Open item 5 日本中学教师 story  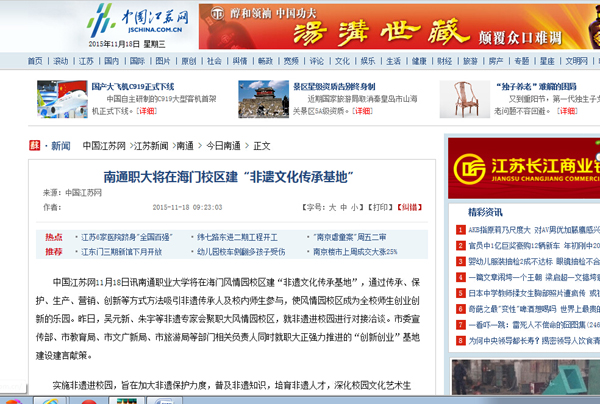(534, 293)
